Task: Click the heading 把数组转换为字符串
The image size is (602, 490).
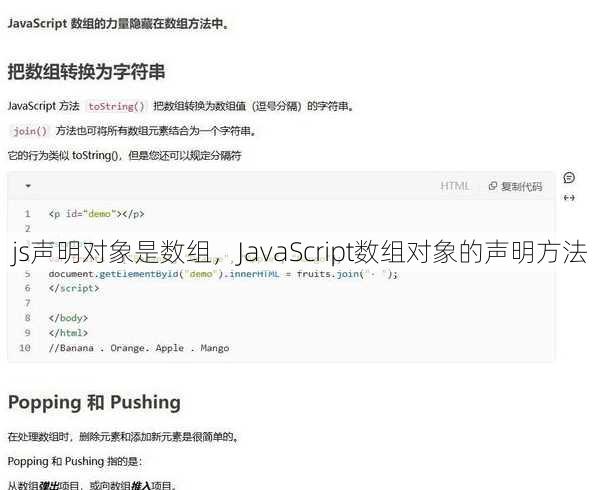Action: [86, 72]
